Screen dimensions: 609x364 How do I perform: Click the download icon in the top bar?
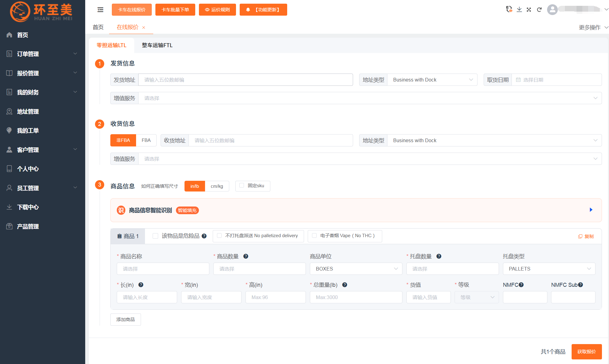(519, 9)
